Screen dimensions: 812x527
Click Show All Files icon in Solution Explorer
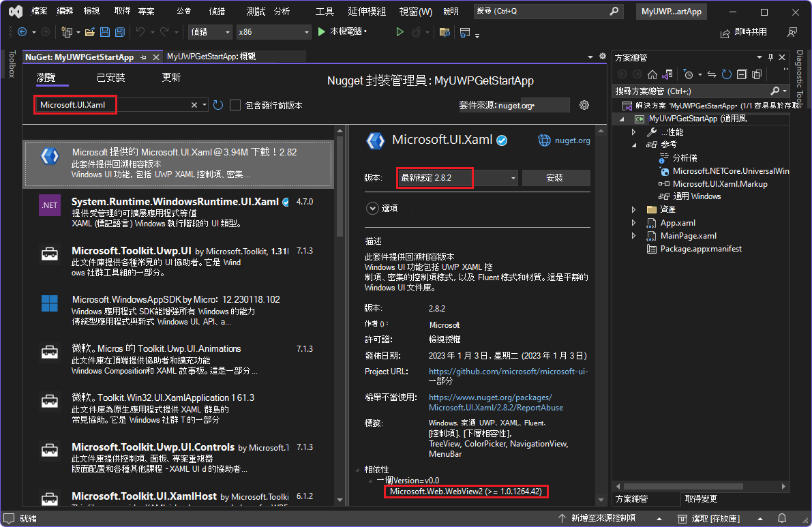pyautogui.click(x=757, y=74)
